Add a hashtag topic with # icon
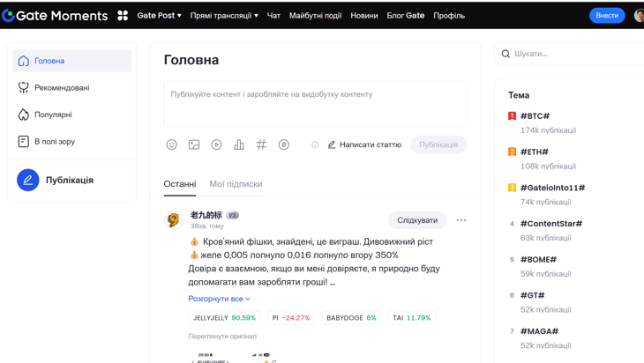644x363 pixels. pos(261,144)
